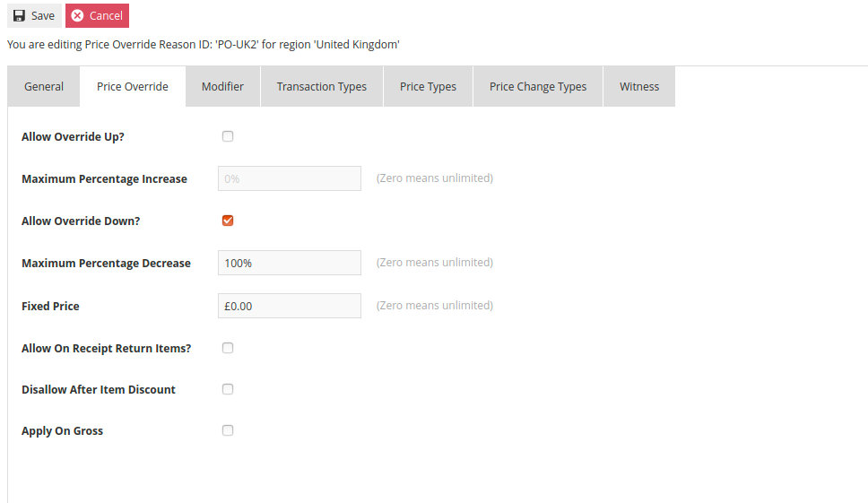Check Disallow After Item Discount box
Viewport: 868px width, 503px height.
click(x=228, y=389)
